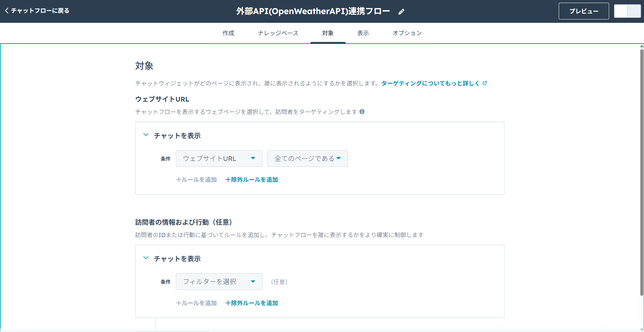Collapse the first チャットを表示 section
The image size is (644, 332).
[146, 135]
